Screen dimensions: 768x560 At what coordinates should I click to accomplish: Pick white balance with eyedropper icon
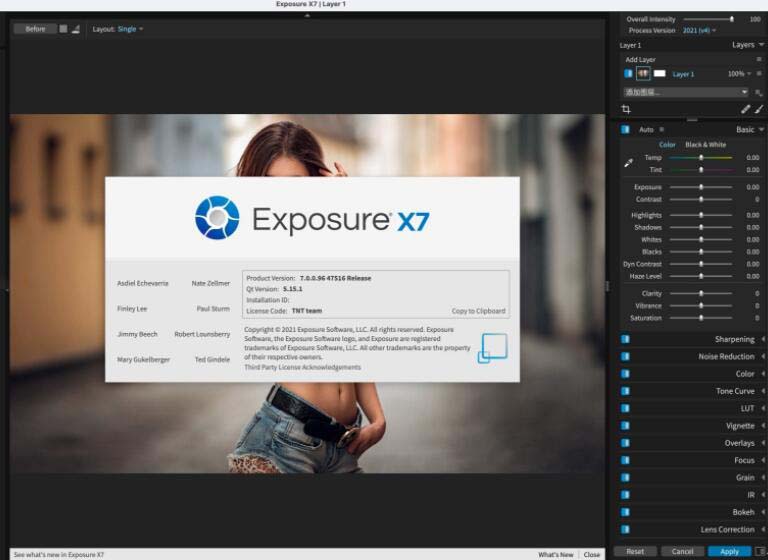[x=628, y=163]
